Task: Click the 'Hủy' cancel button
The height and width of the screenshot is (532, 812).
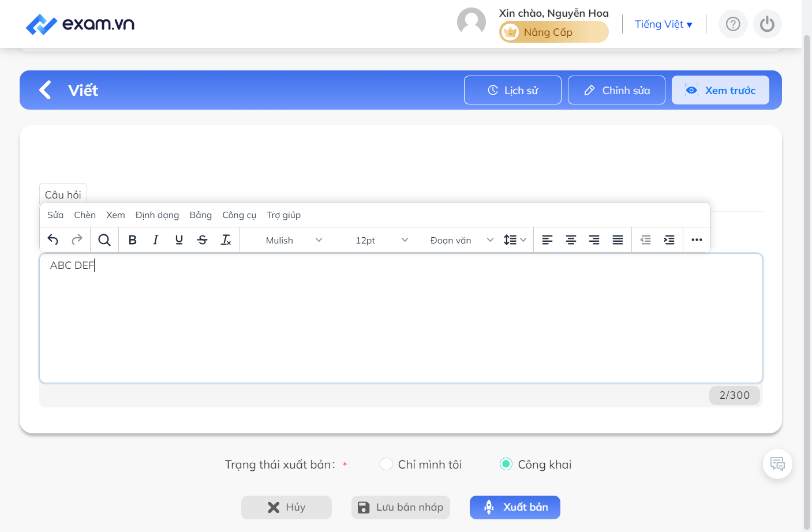Action: coord(286,507)
